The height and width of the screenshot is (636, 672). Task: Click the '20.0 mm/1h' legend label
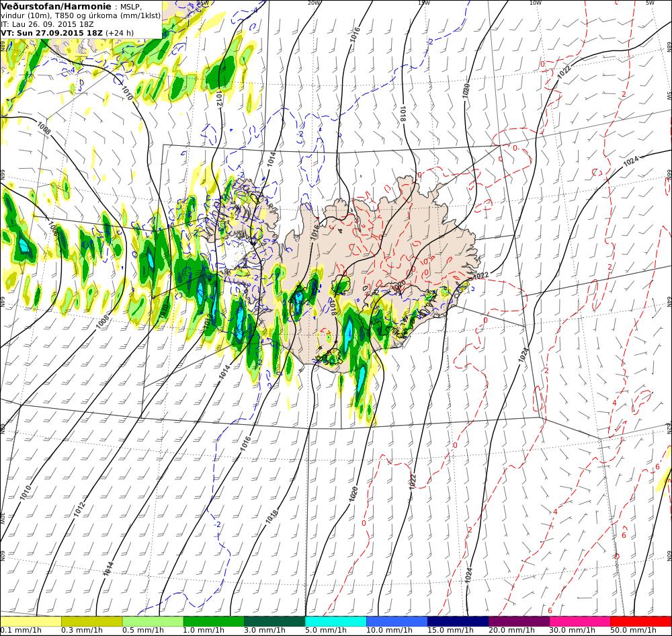[511, 631]
